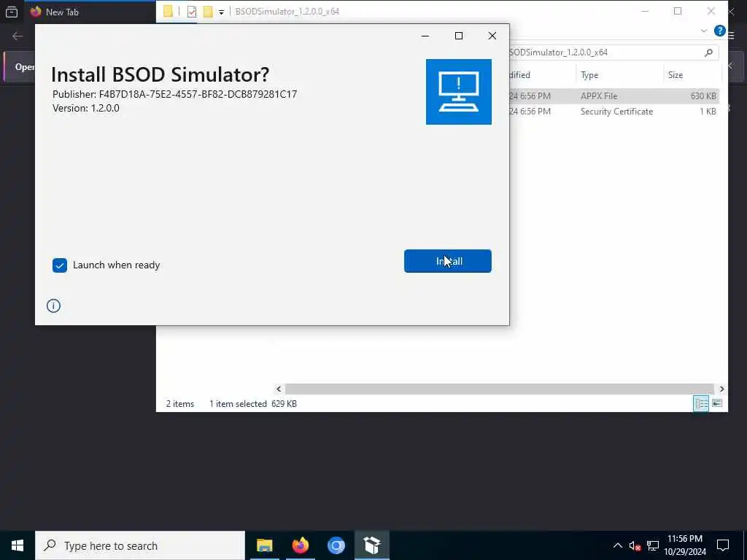Switch Explorer to details view icon

pyautogui.click(x=701, y=404)
